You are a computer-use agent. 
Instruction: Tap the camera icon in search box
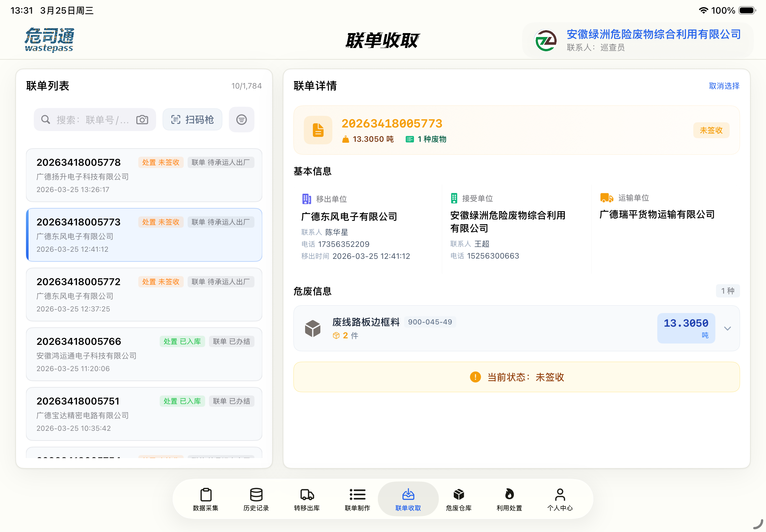coord(142,120)
